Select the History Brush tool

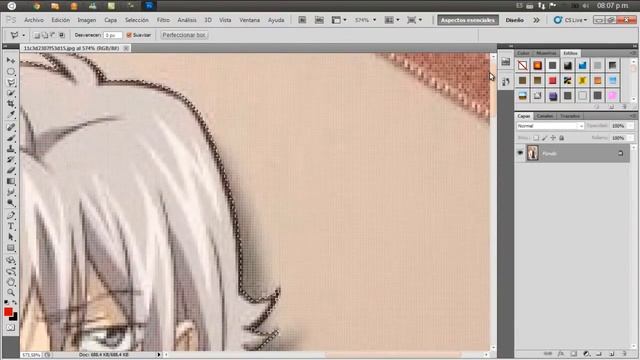pos(11,160)
